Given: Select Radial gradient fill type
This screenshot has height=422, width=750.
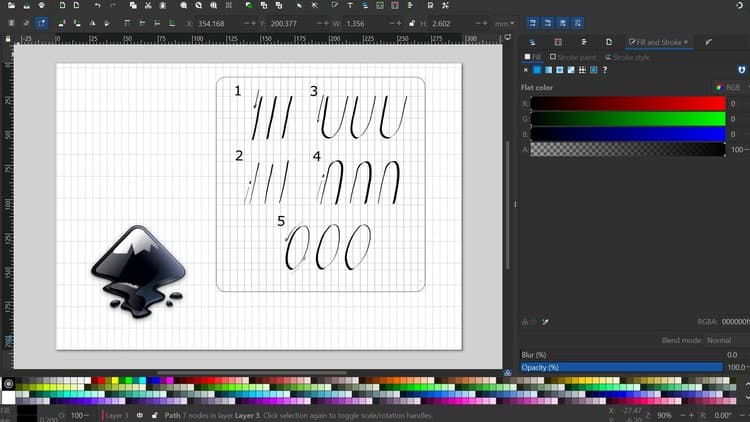Looking at the screenshot, I should click(x=560, y=70).
